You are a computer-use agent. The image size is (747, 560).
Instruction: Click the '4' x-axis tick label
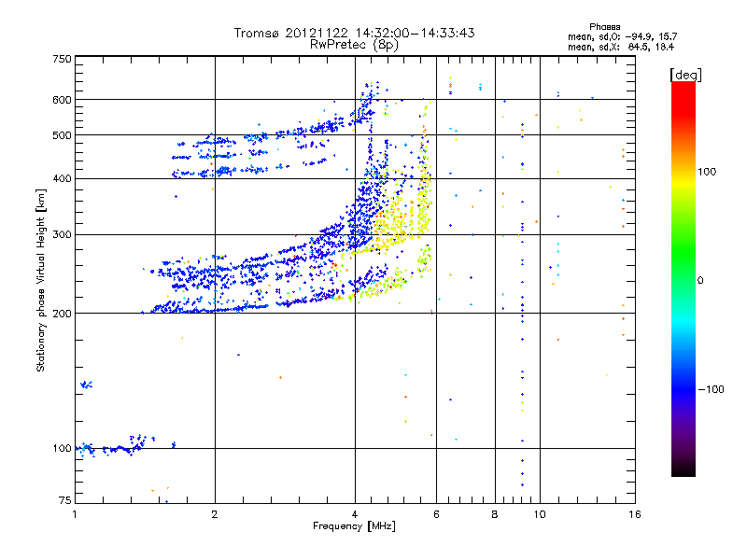coord(355,514)
